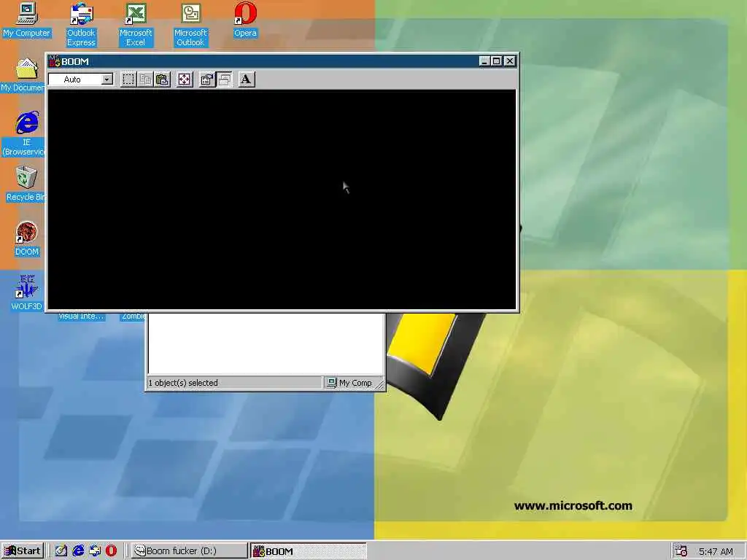Select the Opera desktop shortcut

[x=245, y=20]
